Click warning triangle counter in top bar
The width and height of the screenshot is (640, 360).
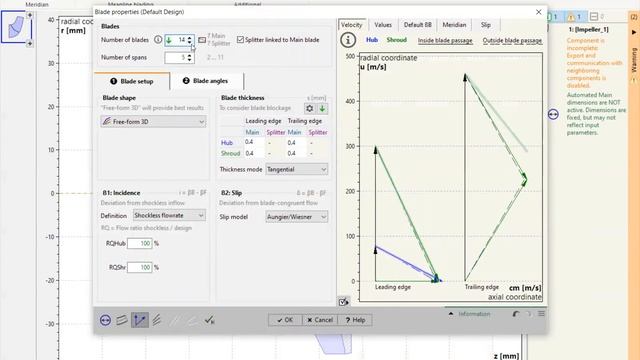tap(574, 17)
